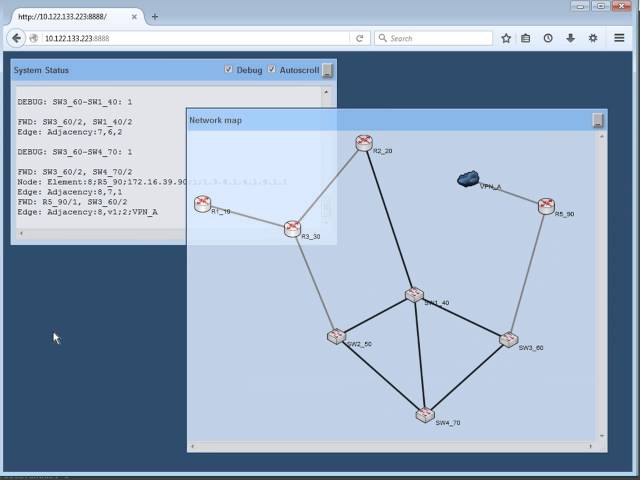Collapse the Network map panel
The height and width of the screenshot is (480, 640).
coord(598,120)
